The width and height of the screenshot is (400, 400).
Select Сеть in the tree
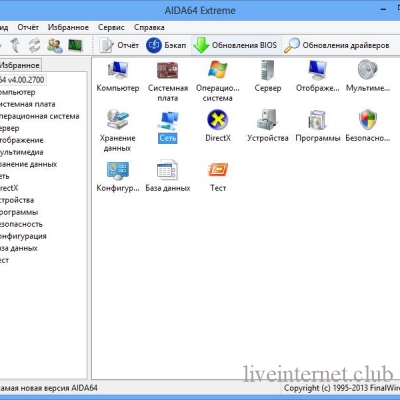coord(5,176)
